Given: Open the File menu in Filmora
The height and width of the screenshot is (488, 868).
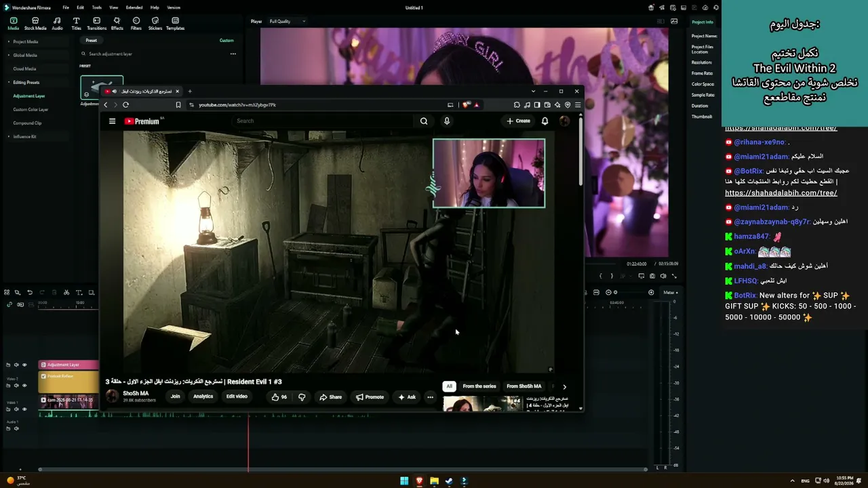Looking at the screenshot, I should click(x=66, y=7).
